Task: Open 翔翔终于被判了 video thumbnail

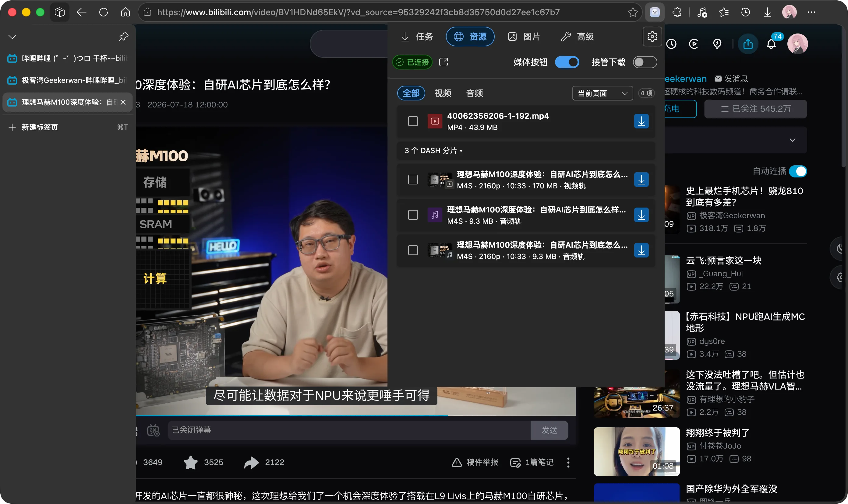Action: [637, 452]
